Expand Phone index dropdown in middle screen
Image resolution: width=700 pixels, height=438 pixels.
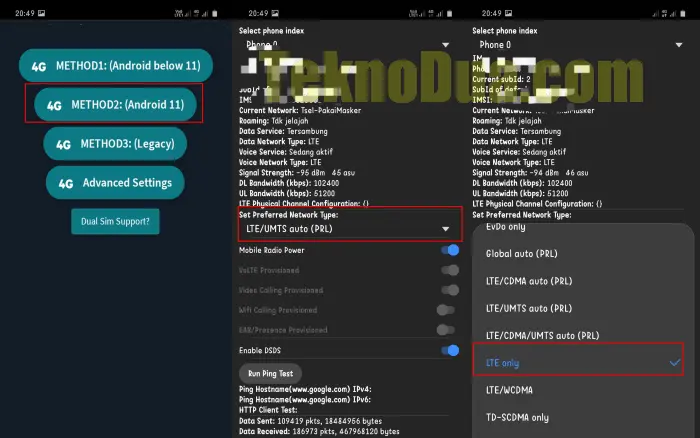tap(445, 45)
